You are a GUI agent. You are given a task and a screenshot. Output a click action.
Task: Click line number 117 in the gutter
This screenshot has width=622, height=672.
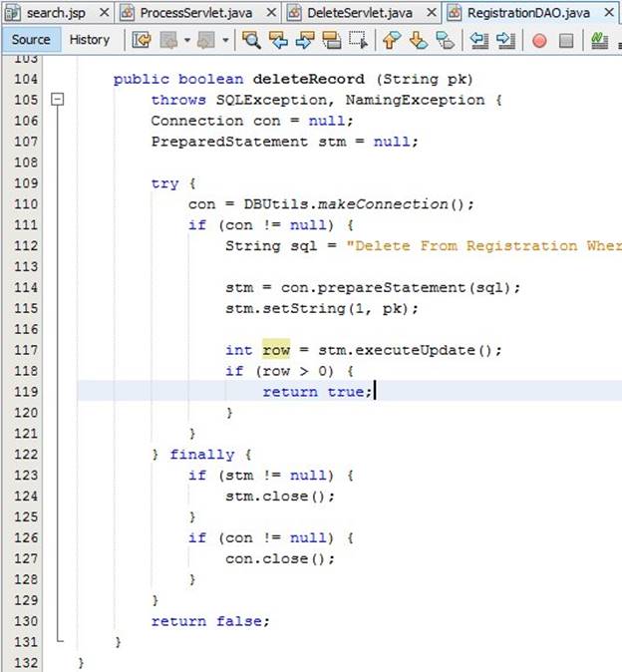coord(26,350)
